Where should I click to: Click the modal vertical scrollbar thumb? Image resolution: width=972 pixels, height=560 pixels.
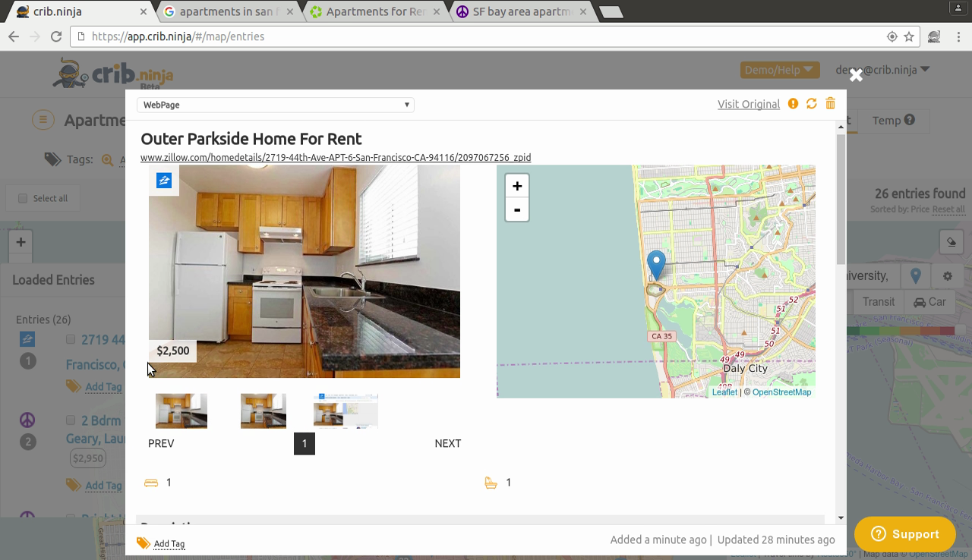pyautogui.click(x=841, y=200)
